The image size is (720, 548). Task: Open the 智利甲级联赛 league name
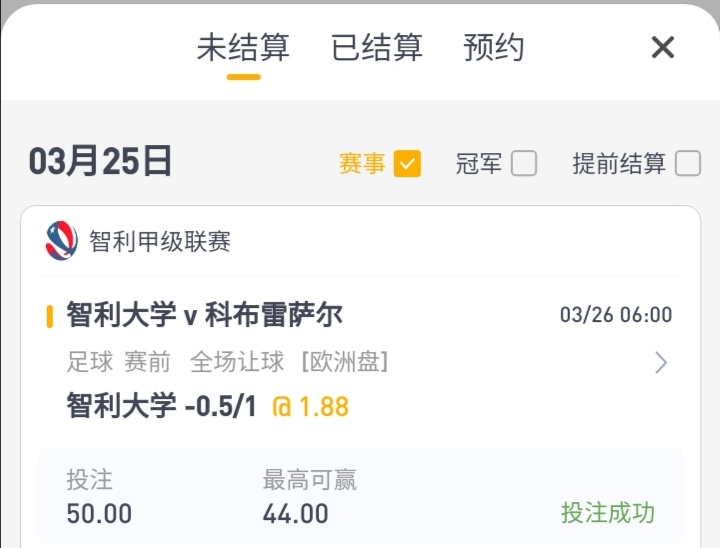coord(160,242)
